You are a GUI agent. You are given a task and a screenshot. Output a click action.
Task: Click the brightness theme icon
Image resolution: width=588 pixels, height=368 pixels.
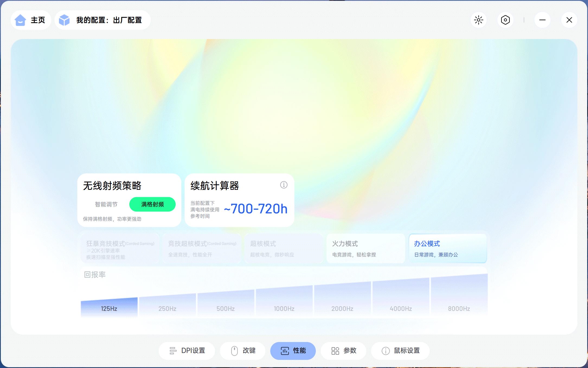[479, 20]
